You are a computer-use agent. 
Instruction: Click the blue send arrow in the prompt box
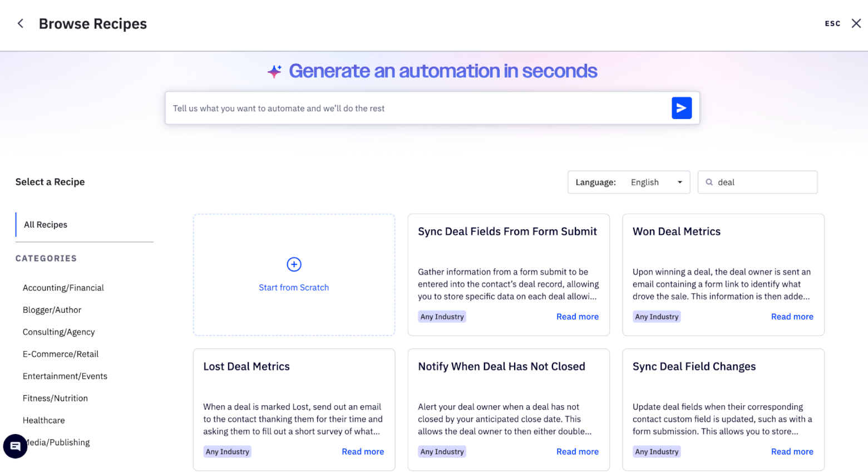681,108
